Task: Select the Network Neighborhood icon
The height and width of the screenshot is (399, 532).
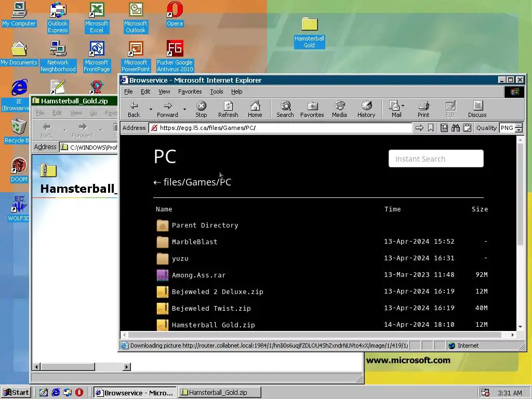Action: [58, 57]
